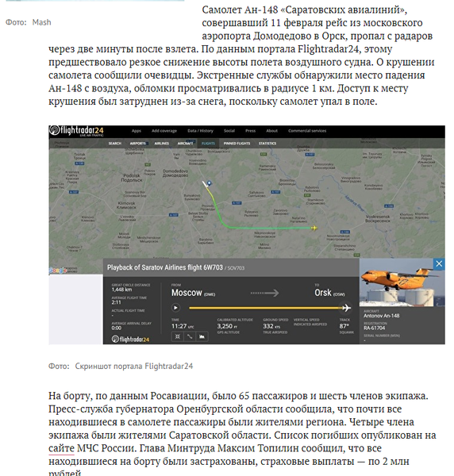454x476 pixels.
Task: Click the Flightradar24 logo in the header
Action: pyautogui.click(x=76, y=131)
